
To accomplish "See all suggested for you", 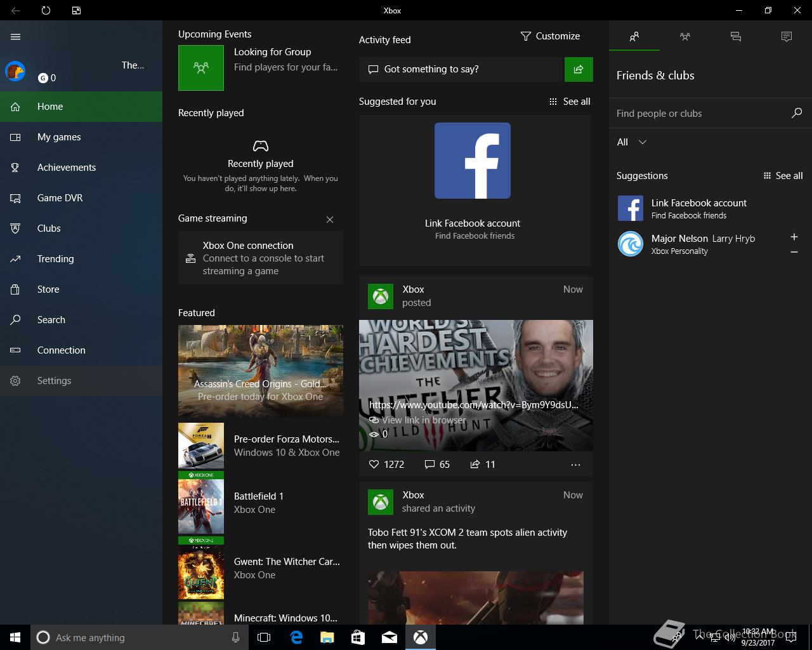I will tap(570, 102).
